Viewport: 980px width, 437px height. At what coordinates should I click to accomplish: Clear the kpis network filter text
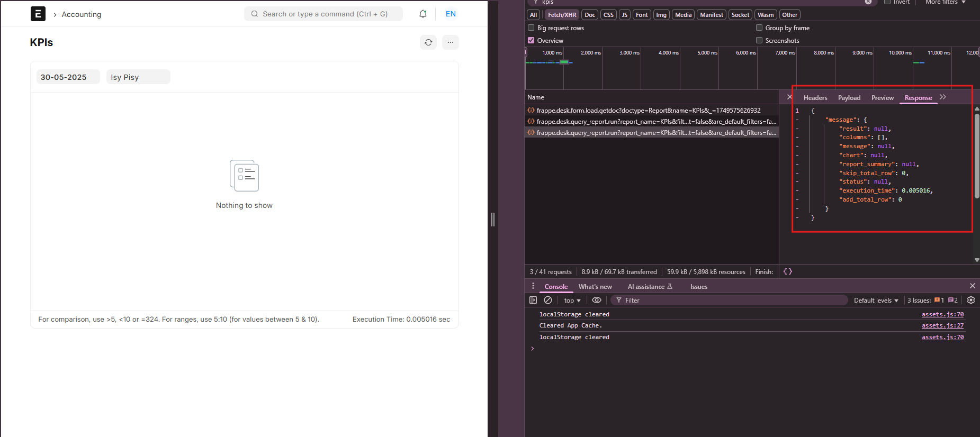(868, 2)
